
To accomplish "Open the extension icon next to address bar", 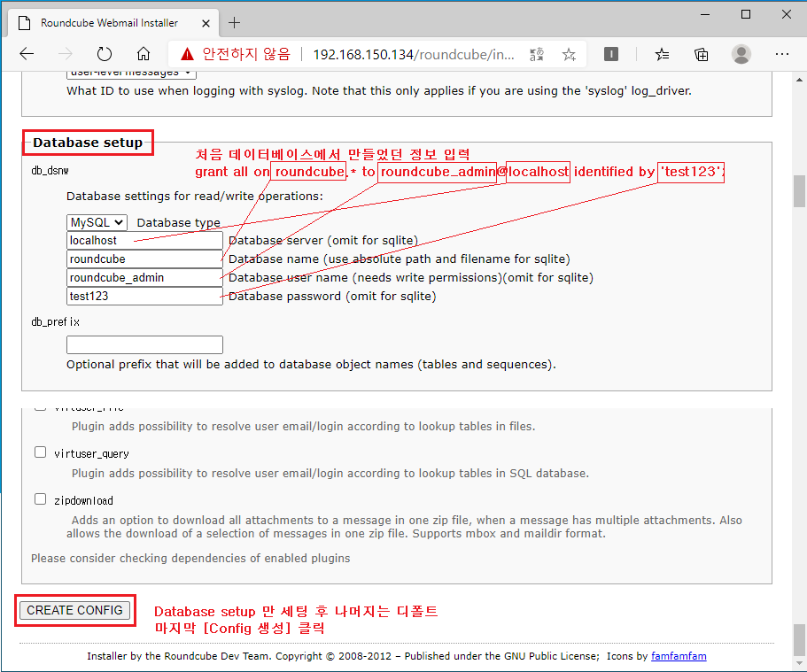I will (x=611, y=54).
